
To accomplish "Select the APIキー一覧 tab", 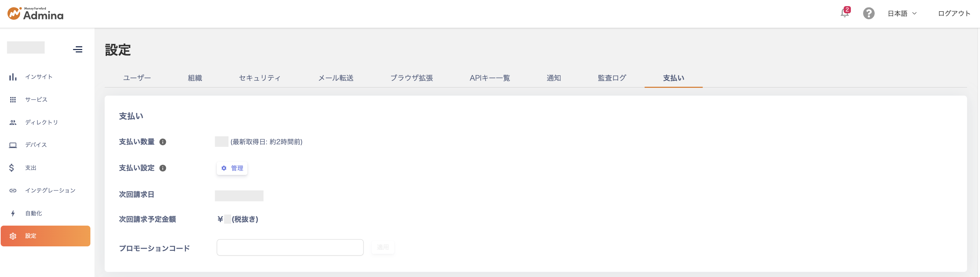I will click(490, 78).
